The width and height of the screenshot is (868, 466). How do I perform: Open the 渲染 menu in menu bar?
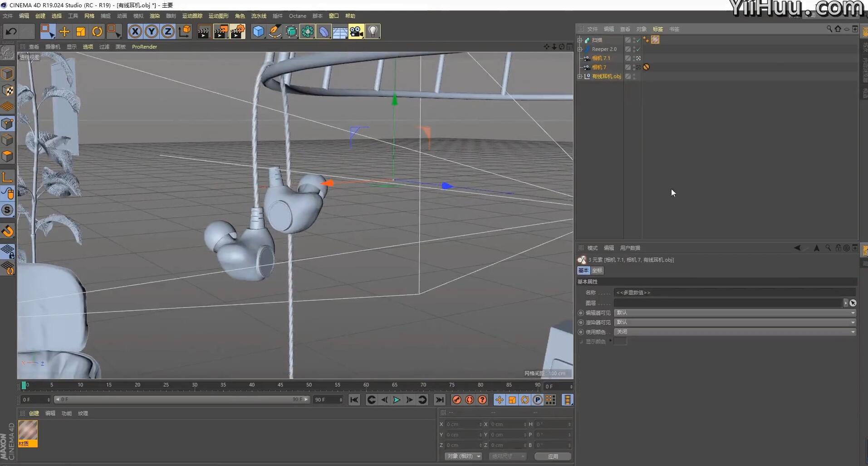click(155, 16)
